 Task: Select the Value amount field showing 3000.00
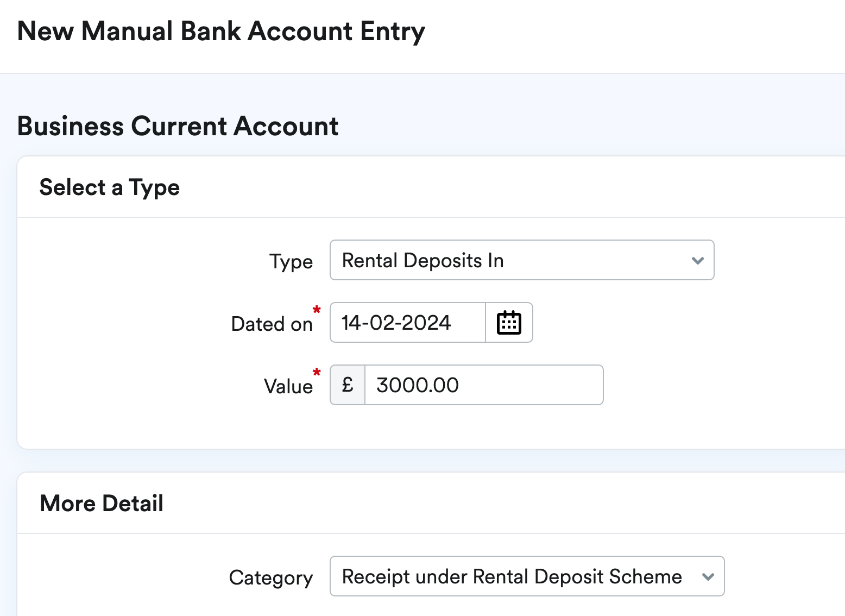click(483, 385)
